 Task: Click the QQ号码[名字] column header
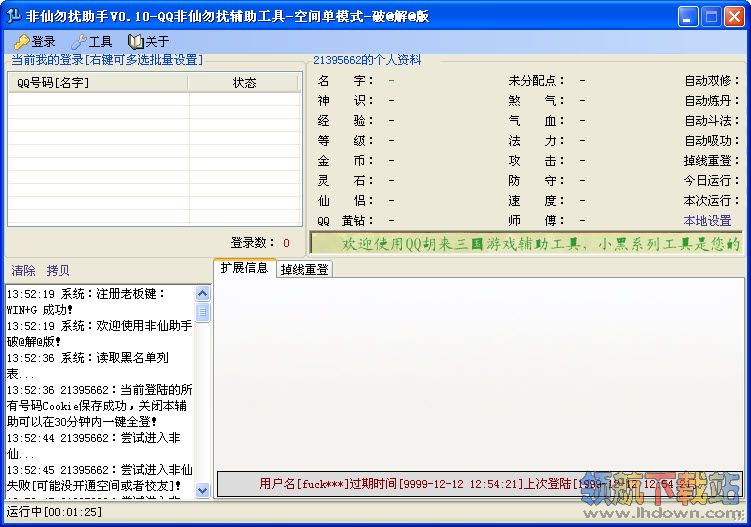point(98,83)
